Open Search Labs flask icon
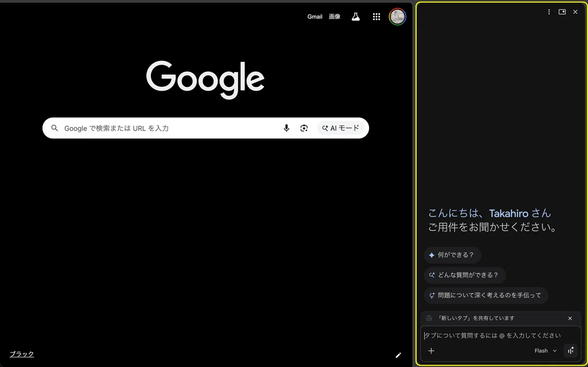 point(356,17)
